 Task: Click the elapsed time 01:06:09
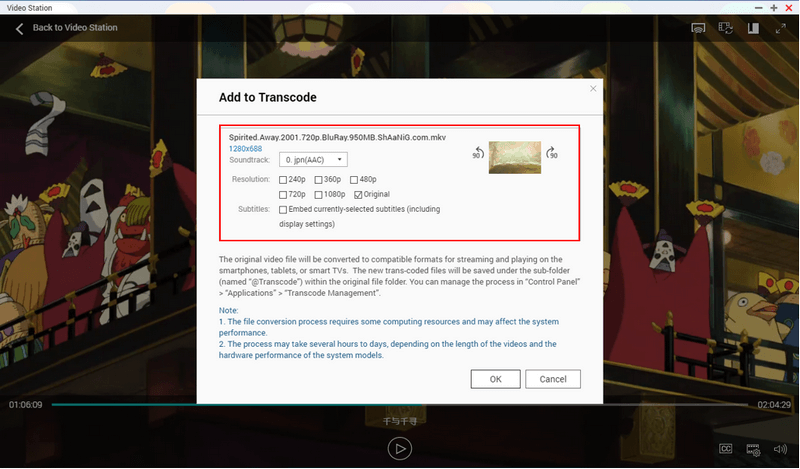(26, 405)
